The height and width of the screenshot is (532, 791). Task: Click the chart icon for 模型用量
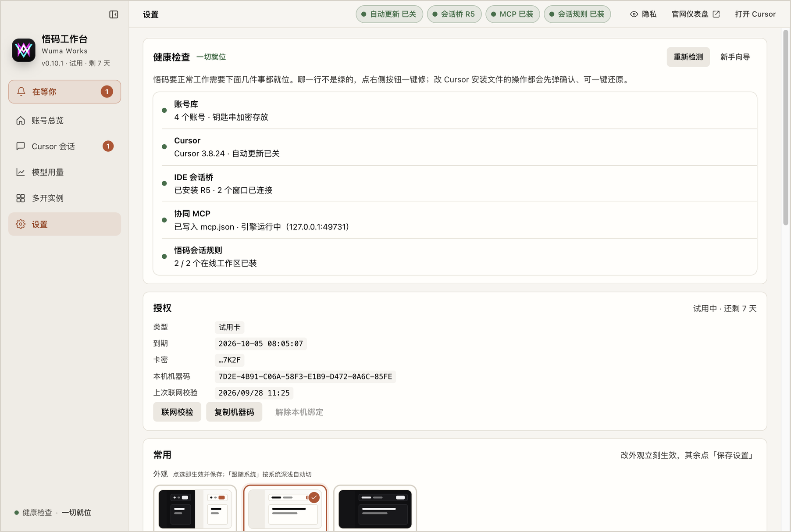click(21, 172)
